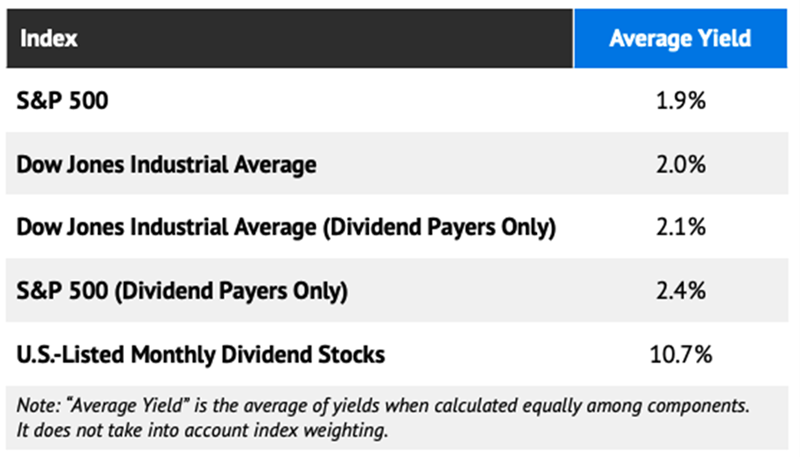Select the 2.4% yield value
800x457 pixels.
(681, 291)
